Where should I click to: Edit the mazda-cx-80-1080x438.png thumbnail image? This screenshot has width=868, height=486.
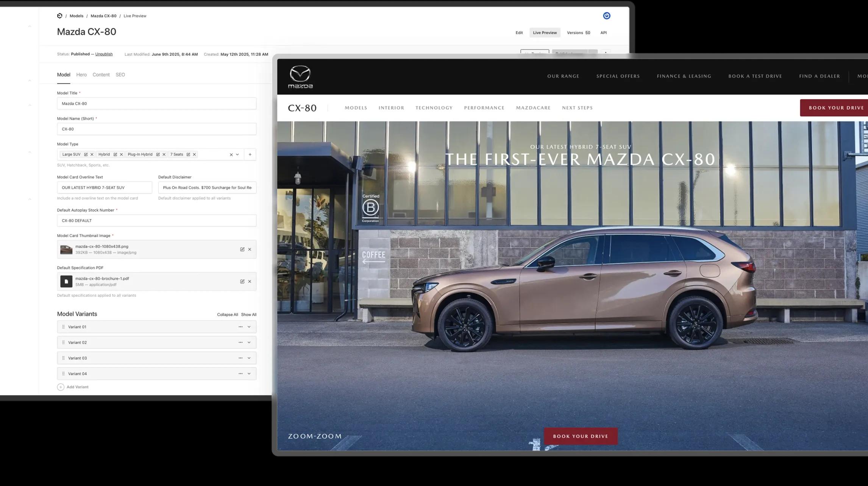242,249
